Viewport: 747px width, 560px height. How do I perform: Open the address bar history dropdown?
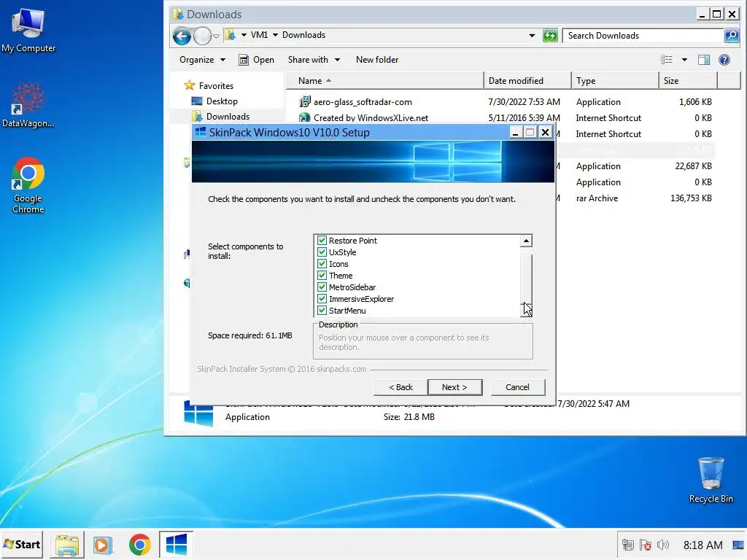click(x=531, y=35)
